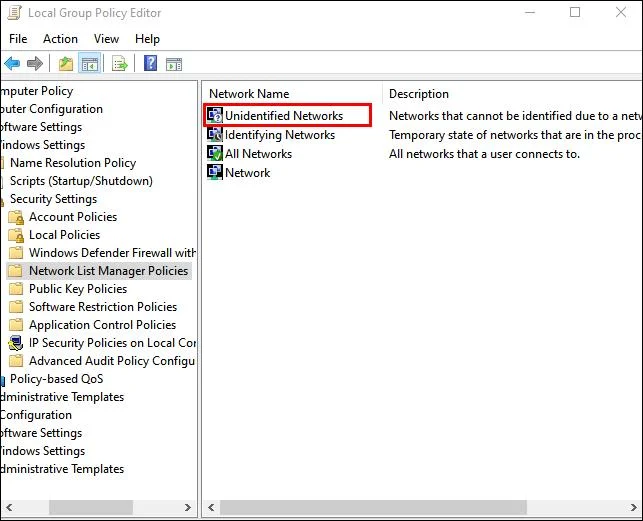Open the Action menu
The width and height of the screenshot is (643, 521).
60,39
